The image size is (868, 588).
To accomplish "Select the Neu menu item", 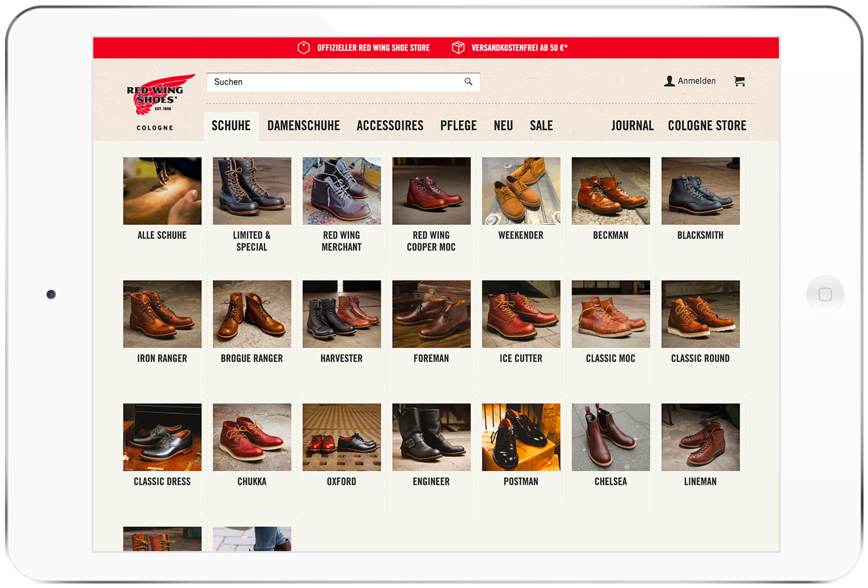I will click(x=503, y=126).
